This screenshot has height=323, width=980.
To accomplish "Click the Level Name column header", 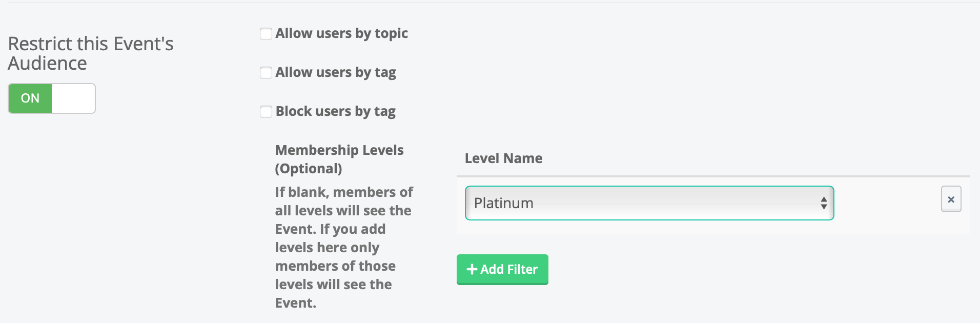I will point(503,158).
